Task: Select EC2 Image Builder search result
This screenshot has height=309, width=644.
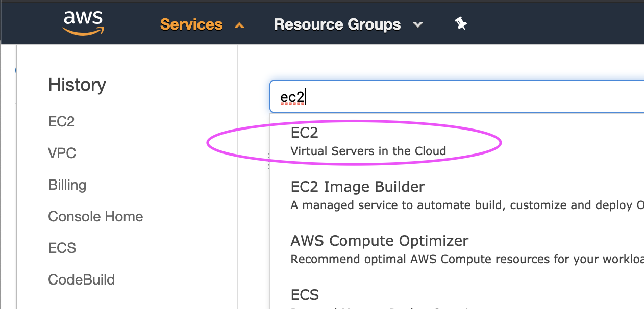Action: click(357, 187)
